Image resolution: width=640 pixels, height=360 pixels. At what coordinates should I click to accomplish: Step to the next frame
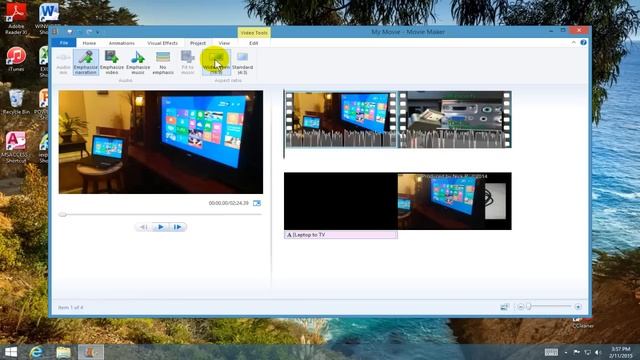click(x=178, y=227)
